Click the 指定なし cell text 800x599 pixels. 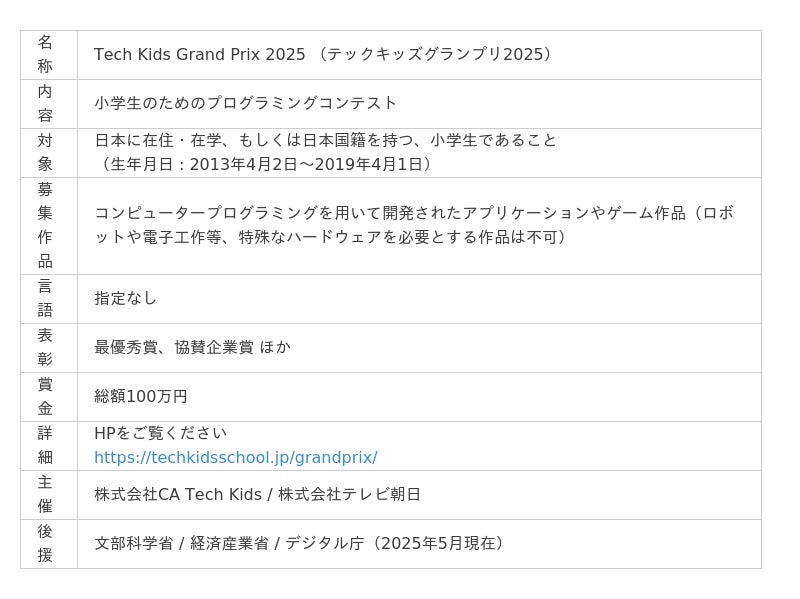[x=126, y=298]
